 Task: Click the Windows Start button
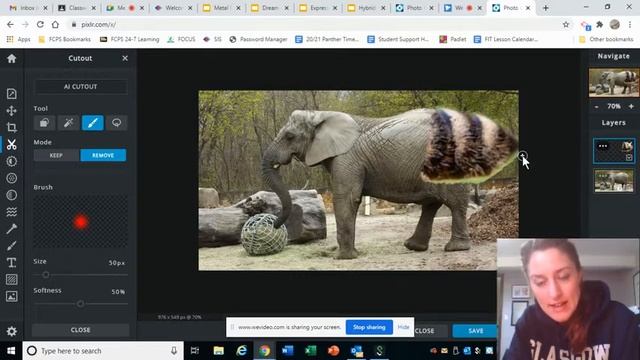[11, 351]
